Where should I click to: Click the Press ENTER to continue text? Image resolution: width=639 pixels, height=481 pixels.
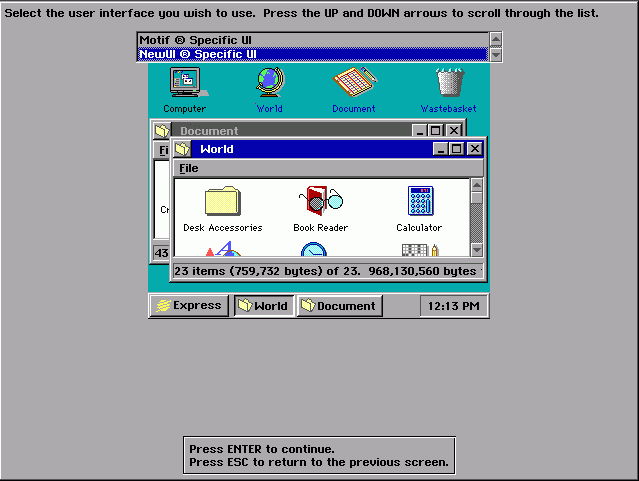pos(262,449)
